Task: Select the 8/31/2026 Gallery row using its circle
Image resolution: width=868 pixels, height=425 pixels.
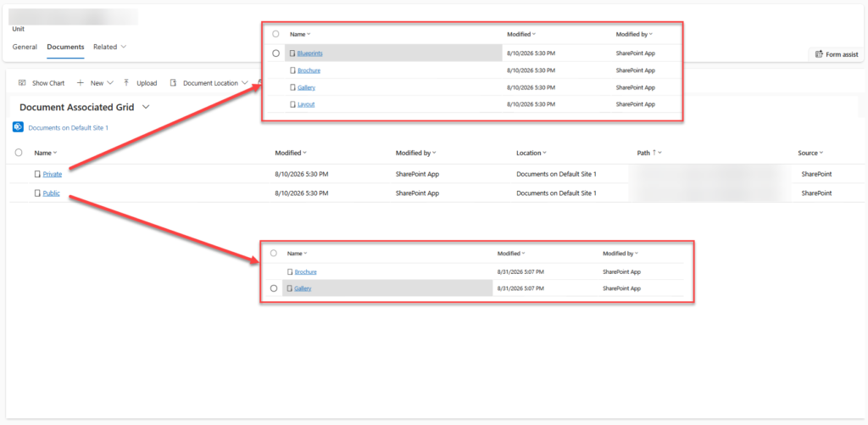Action: click(274, 288)
